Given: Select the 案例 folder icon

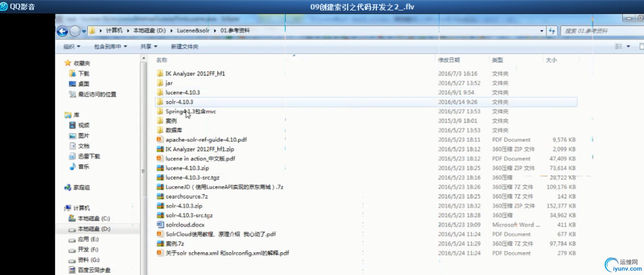Looking at the screenshot, I should point(160,121).
